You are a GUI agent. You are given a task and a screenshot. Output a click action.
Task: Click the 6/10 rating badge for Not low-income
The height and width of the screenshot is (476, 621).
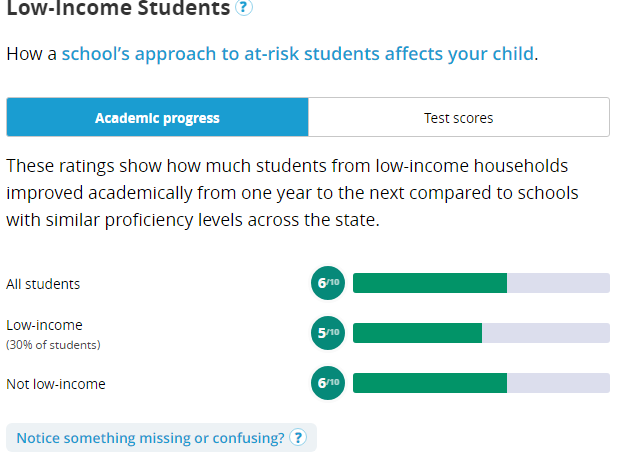click(x=328, y=383)
